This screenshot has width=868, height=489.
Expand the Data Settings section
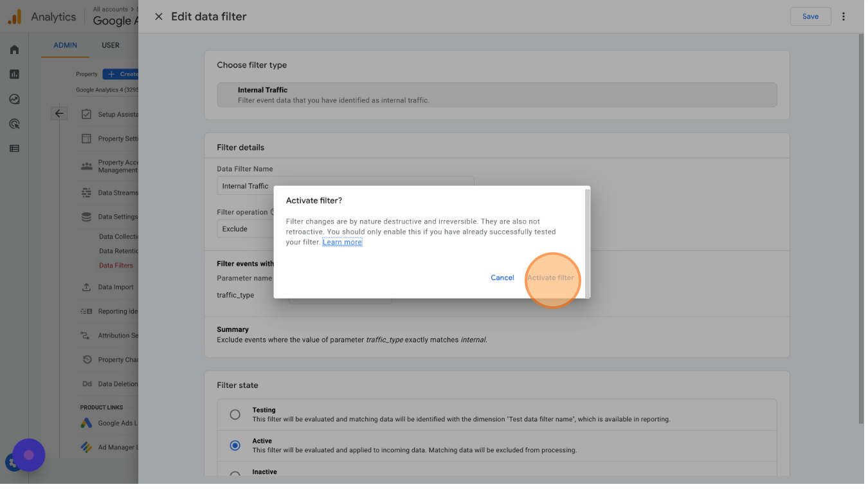(117, 217)
